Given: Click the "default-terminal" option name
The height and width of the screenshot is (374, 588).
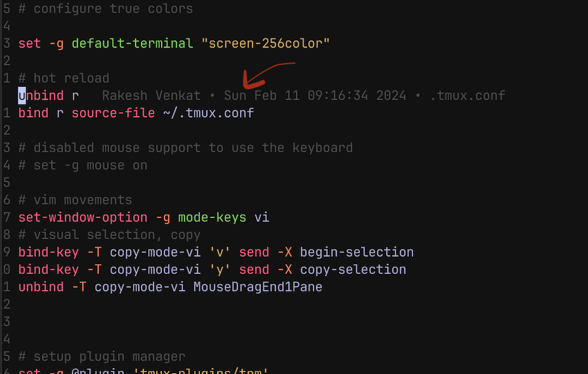Looking at the screenshot, I should pos(132,44).
